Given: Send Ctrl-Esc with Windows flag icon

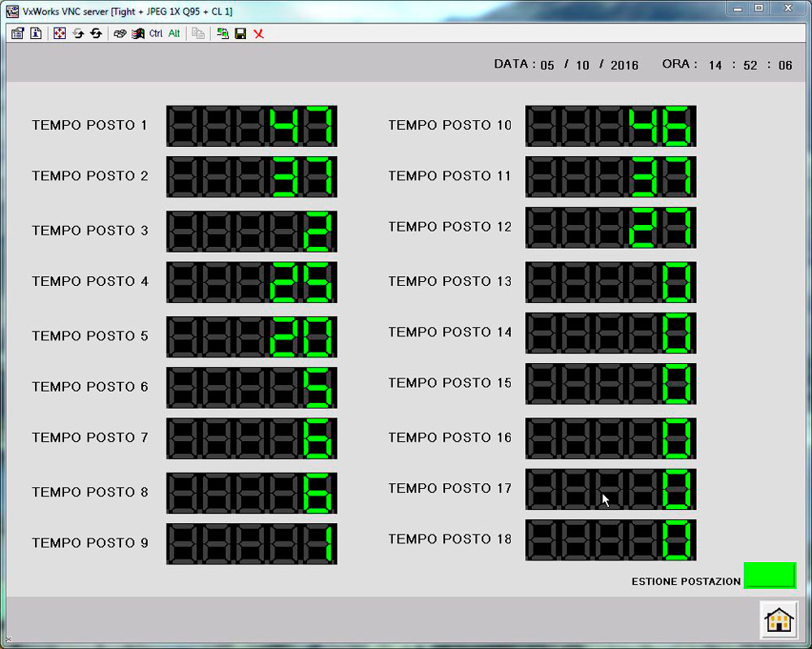Looking at the screenshot, I should click(x=138, y=33).
